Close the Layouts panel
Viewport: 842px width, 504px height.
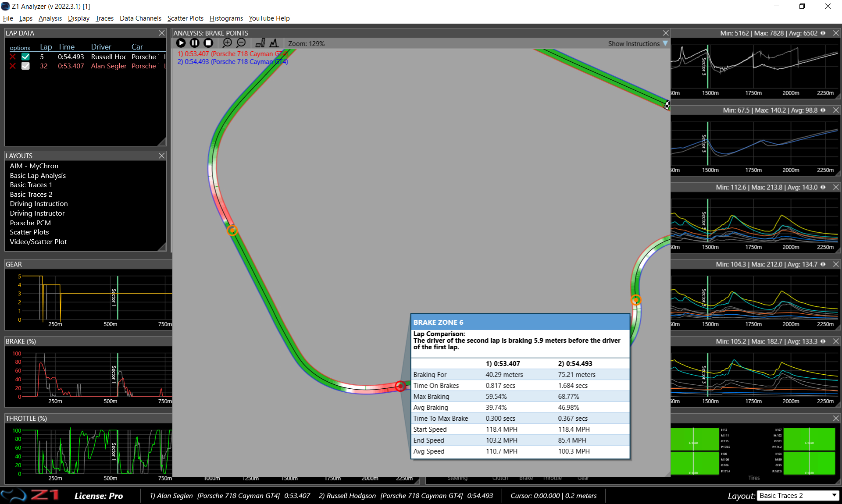162,156
